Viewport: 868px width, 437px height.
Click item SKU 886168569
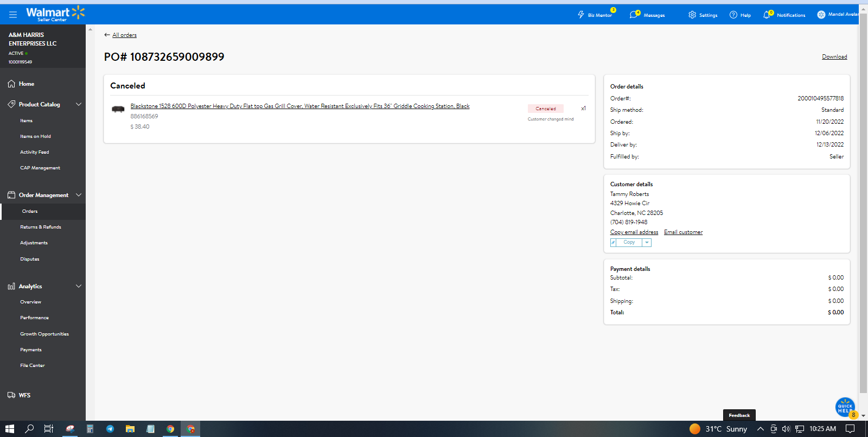pyautogui.click(x=144, y=116)
